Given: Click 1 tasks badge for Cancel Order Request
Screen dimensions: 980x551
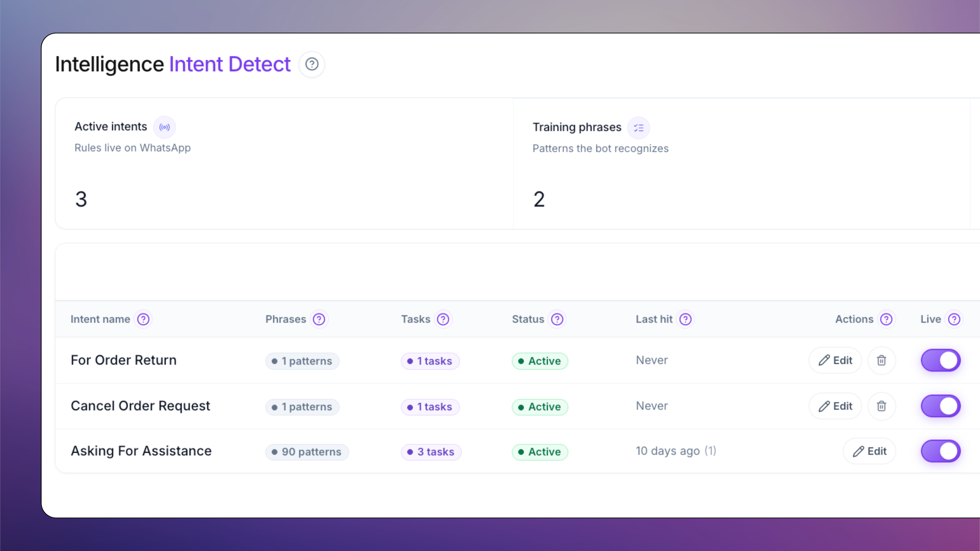Looking at the screenshot, I should 430,407.
